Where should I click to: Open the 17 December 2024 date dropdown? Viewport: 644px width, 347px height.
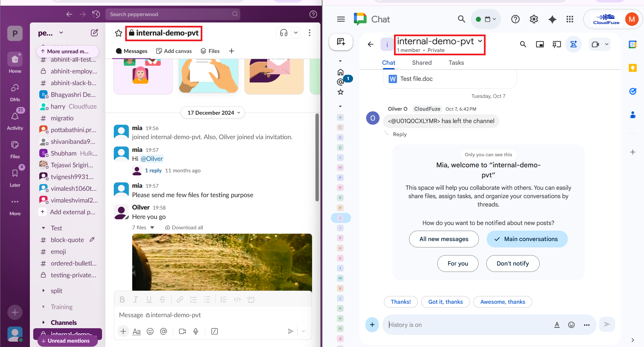(212, 113)
